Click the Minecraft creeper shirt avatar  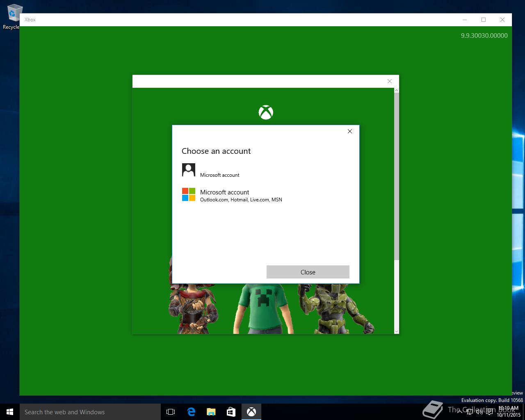click(x=263, y=308)
